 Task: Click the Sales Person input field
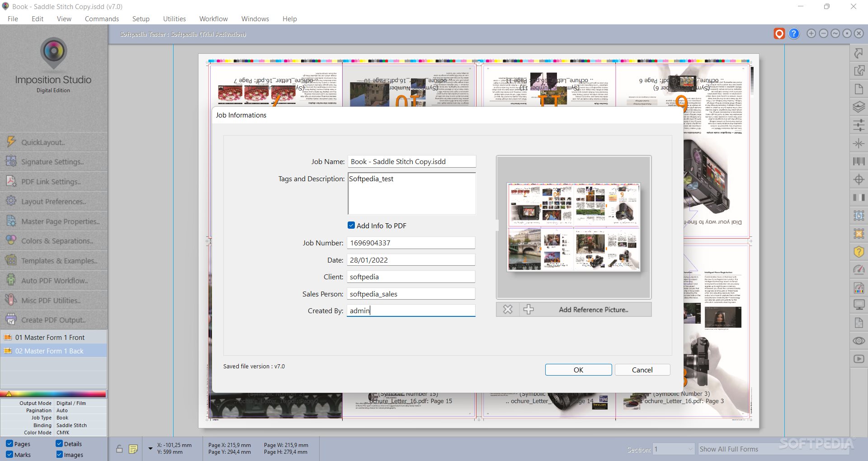click(x=411, y=294)
